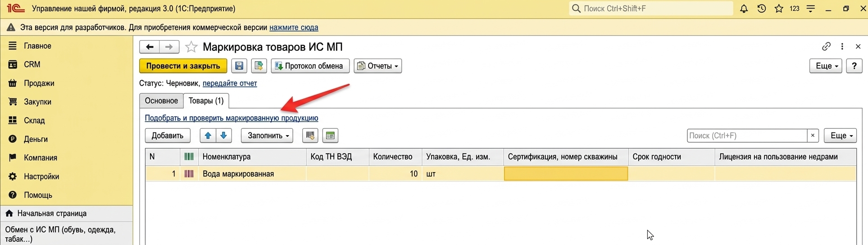The height and width of the screenshot is (245, 868).
Task: Save document with the floppy disk icon
Action: tap(239, 66)
